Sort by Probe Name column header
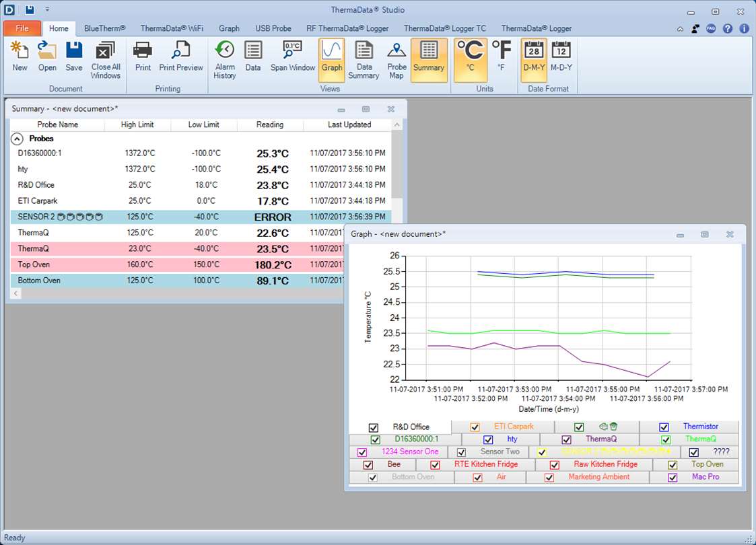Image resolution: width=756 pixels, height=545 pixels. coord(57,124)
